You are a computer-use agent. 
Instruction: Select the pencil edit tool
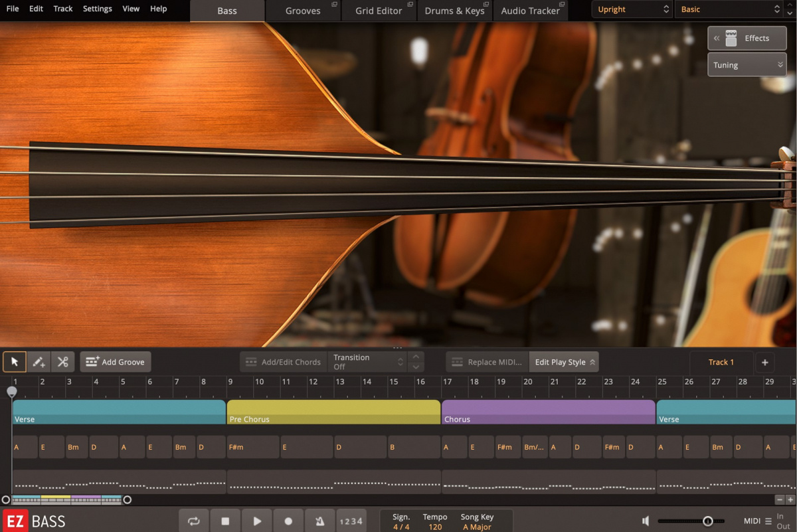click(39, 361)
